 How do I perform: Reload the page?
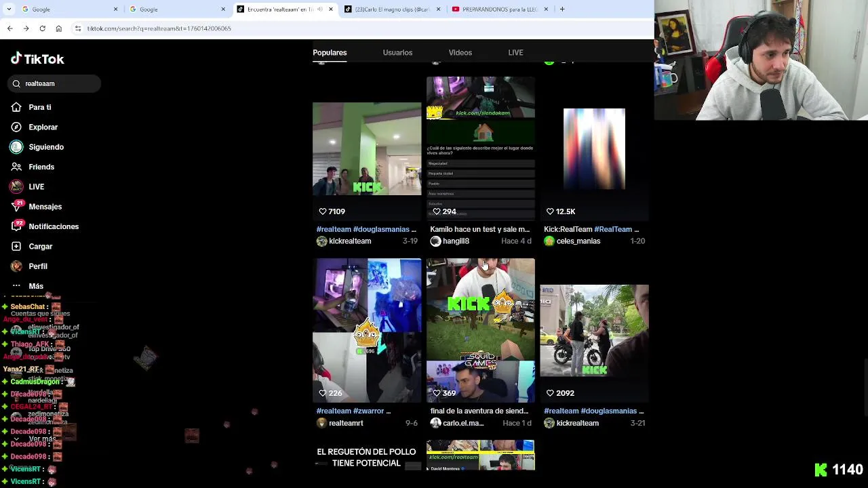click(42, 28)
